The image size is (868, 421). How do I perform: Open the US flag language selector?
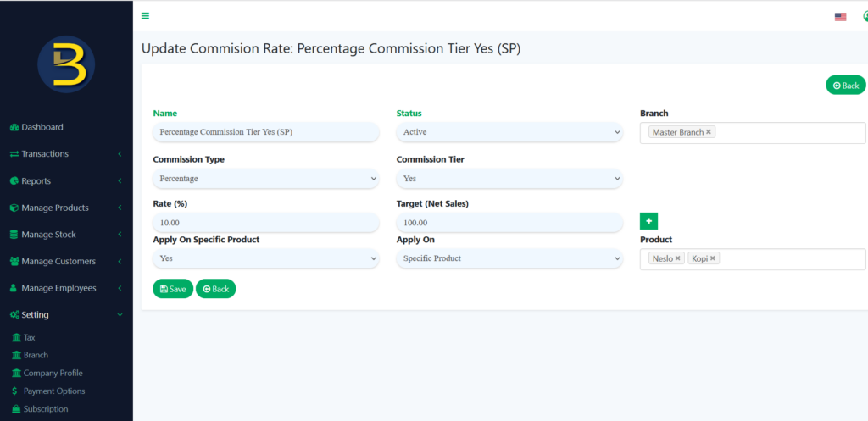840,16
